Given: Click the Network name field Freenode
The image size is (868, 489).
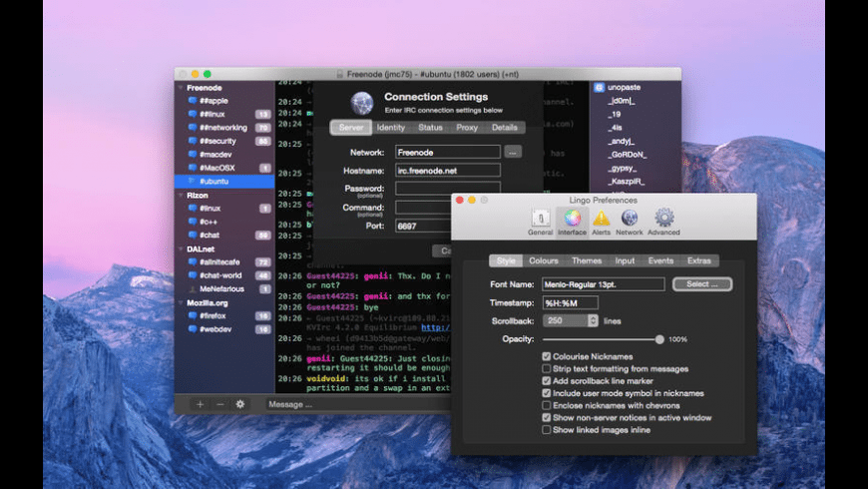Looking at the screenshot, I should tap(448, 152).
